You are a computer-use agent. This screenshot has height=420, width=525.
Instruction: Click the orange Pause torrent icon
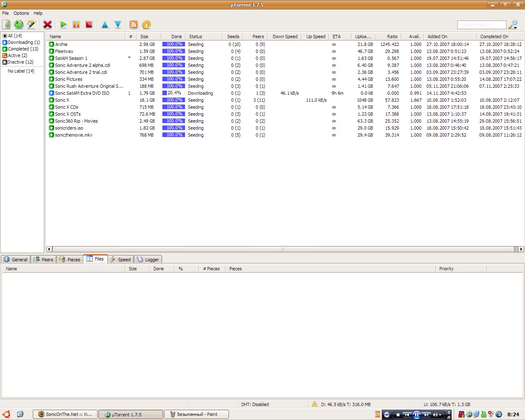point(76,25)
